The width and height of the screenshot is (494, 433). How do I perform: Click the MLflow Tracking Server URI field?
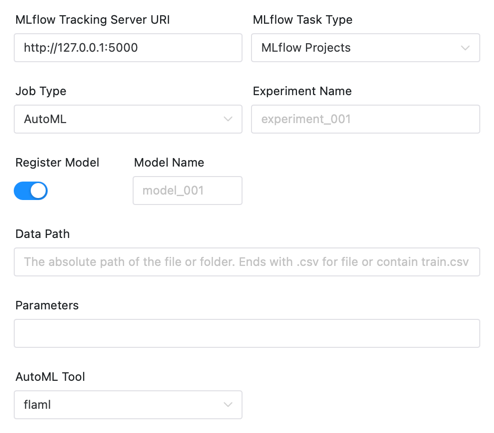128,48
